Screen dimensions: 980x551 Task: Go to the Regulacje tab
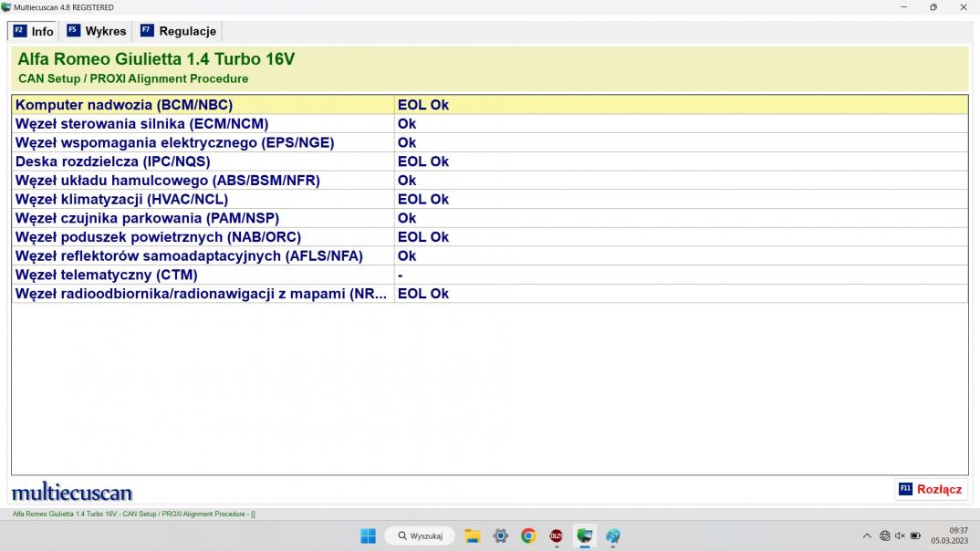coord(178,31)
